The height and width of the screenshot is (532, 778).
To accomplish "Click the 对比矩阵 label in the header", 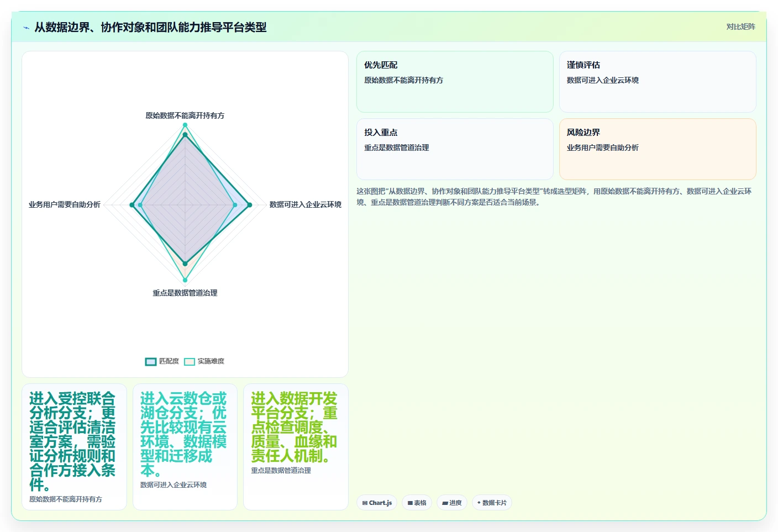I will 740,27.
